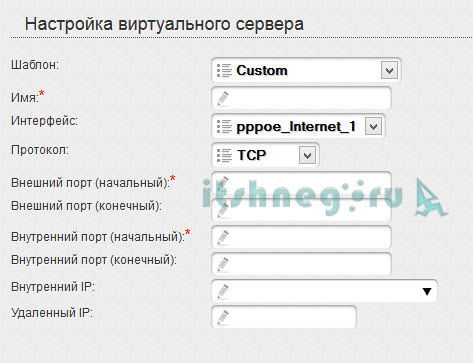Click the pencil icon in the Имя field
This screenshot has width=473, height=363.
pos(223,98)
